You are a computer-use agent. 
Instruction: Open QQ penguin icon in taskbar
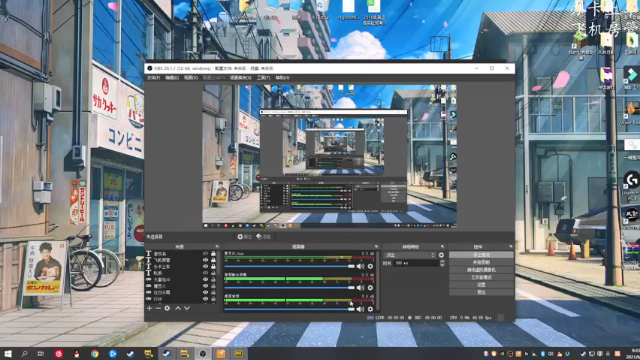pos(76,353)
